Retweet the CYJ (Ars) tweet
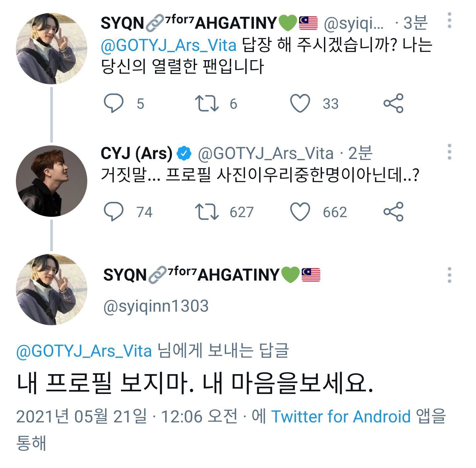 click(x=207, y=212)
